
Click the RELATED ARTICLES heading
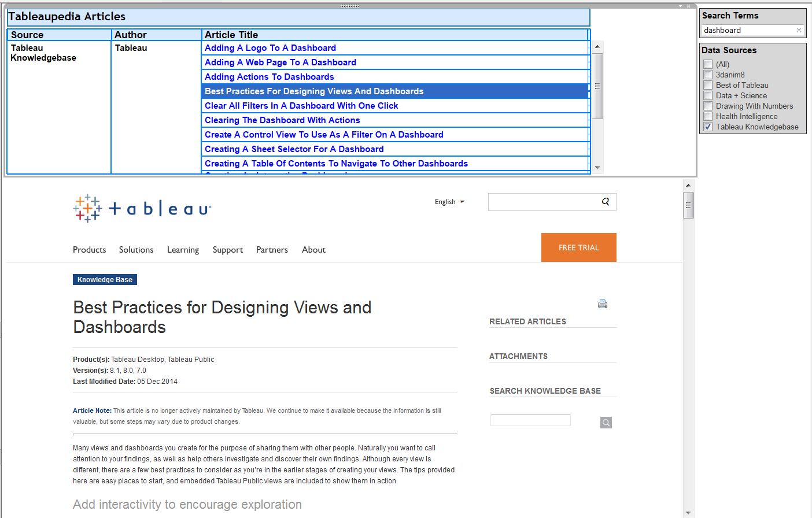(x=527, y=321)
